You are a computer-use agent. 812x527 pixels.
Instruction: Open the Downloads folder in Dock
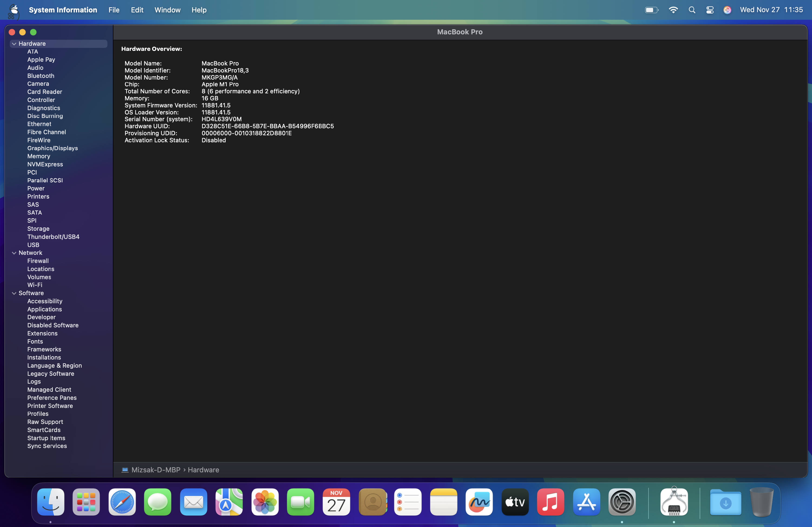coord(725,502)
